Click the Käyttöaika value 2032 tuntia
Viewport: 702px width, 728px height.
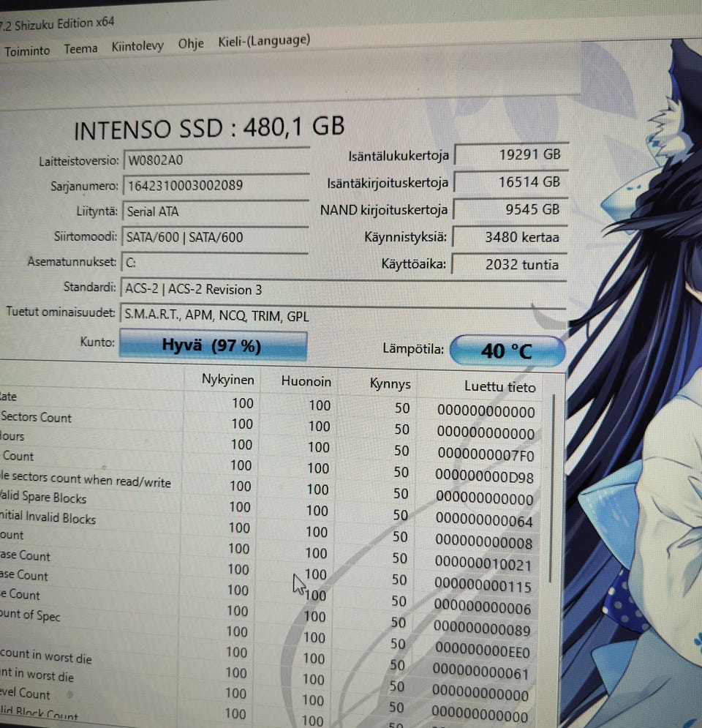509,265
